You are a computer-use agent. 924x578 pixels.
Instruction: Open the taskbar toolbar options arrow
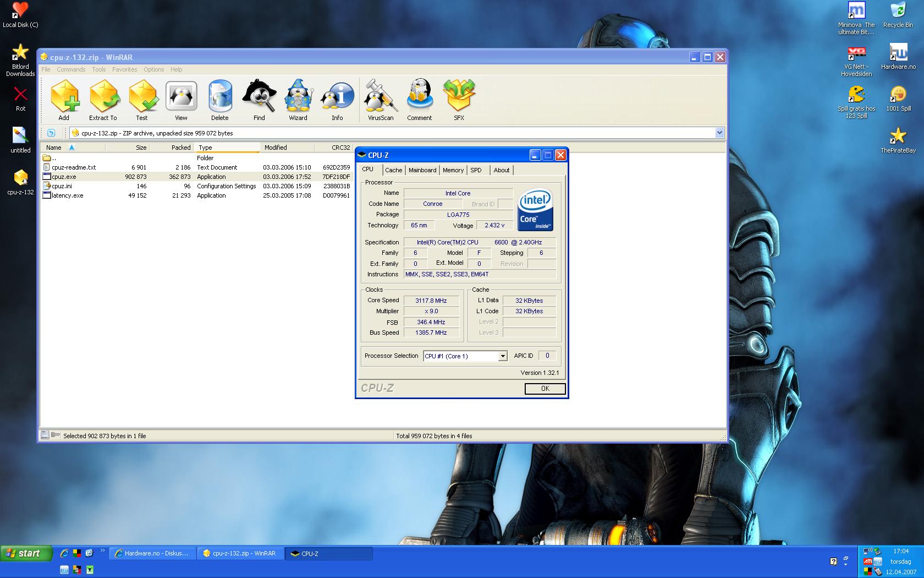[x=845, y=564]
